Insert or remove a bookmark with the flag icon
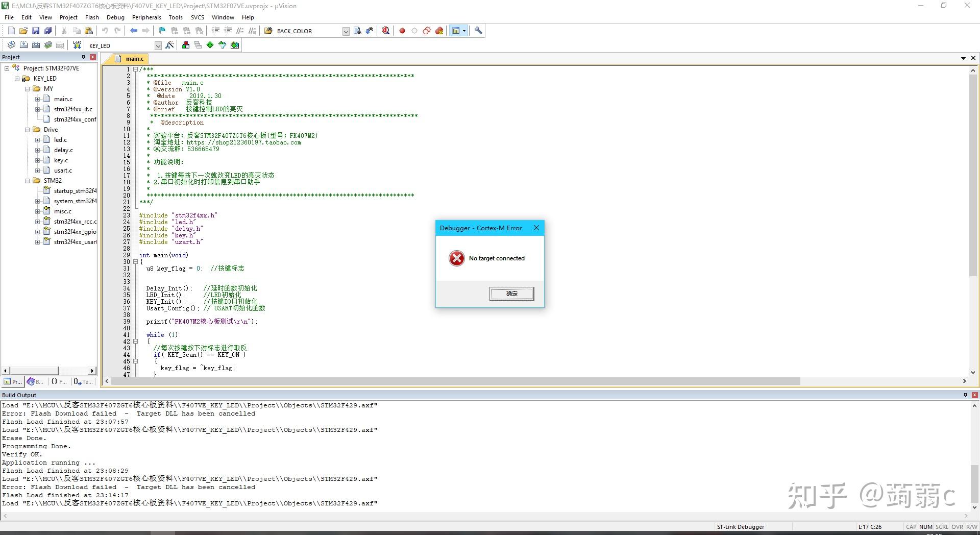Screen dimensions: 980x535 pyautogui.click(x=162, y=31)
